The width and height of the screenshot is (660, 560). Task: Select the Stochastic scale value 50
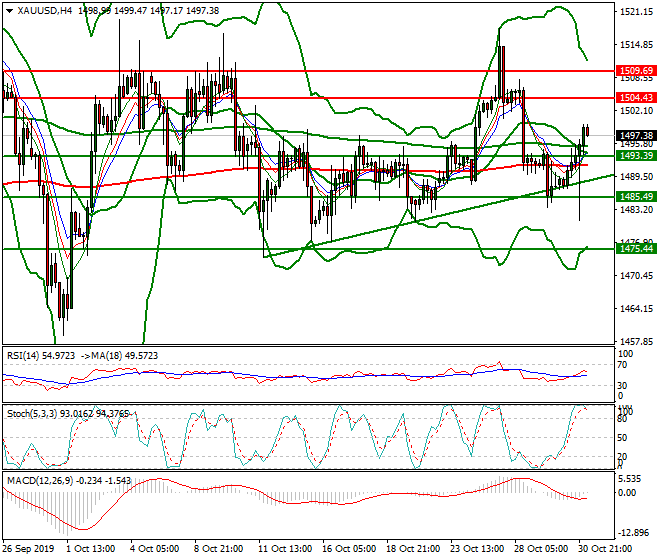coord(622,438)
